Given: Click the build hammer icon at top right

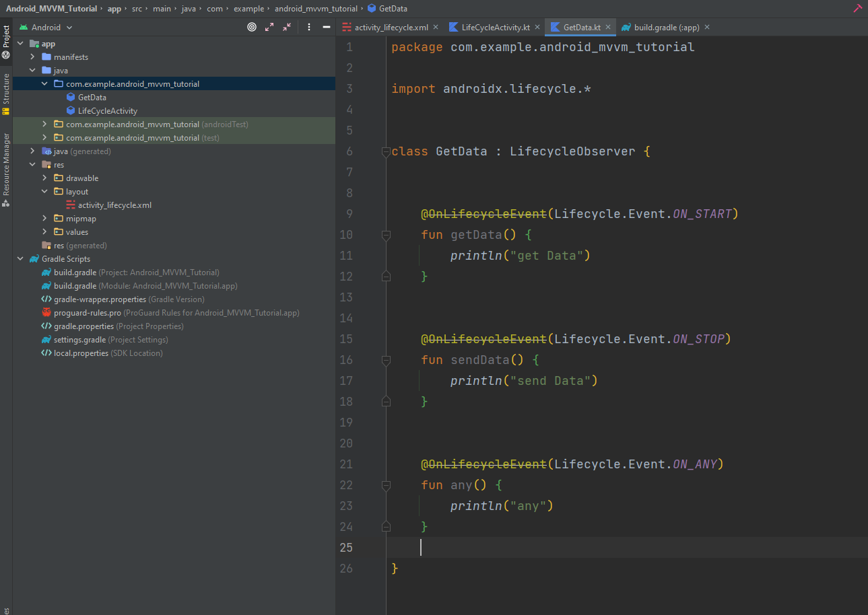Looking at the screenshot, I should [x=857, y=9].
